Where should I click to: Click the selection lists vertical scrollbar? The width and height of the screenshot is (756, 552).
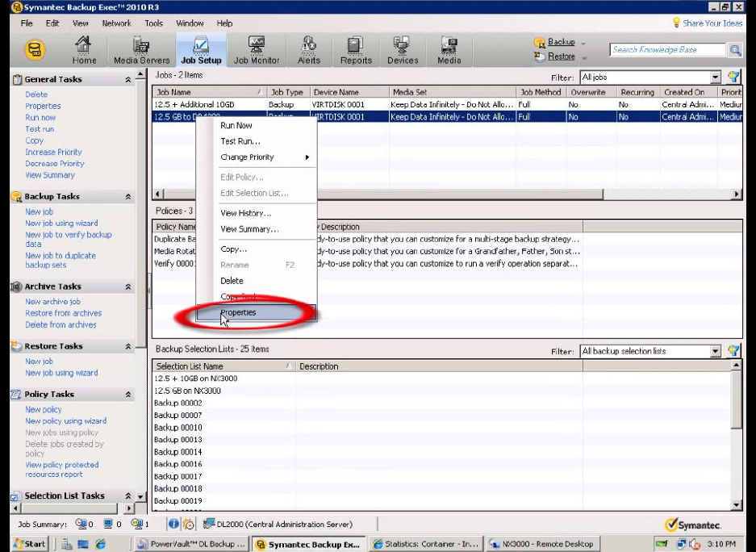click(736, 400)
